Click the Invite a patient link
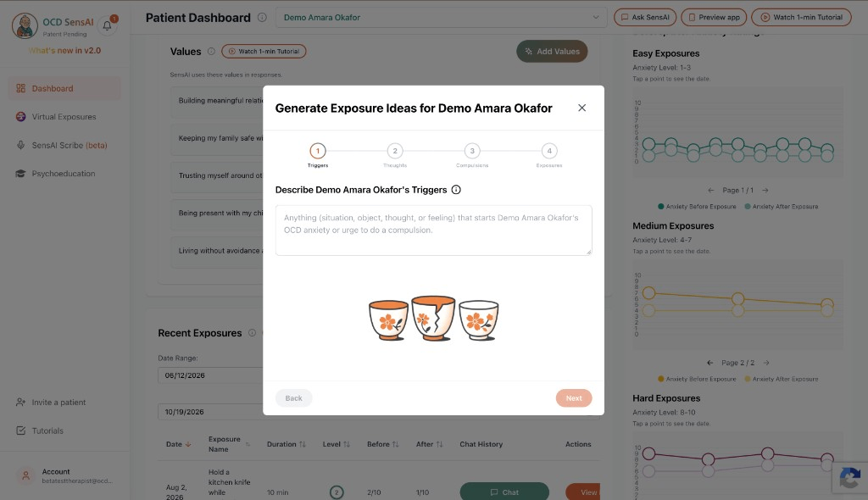 pyautogui.click(x=52, y=403)
